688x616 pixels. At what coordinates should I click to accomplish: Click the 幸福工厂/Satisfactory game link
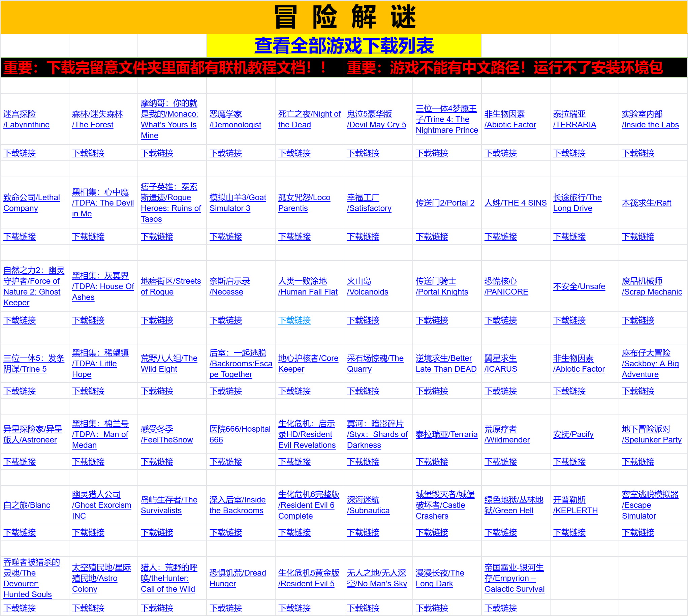coord(369,203)
